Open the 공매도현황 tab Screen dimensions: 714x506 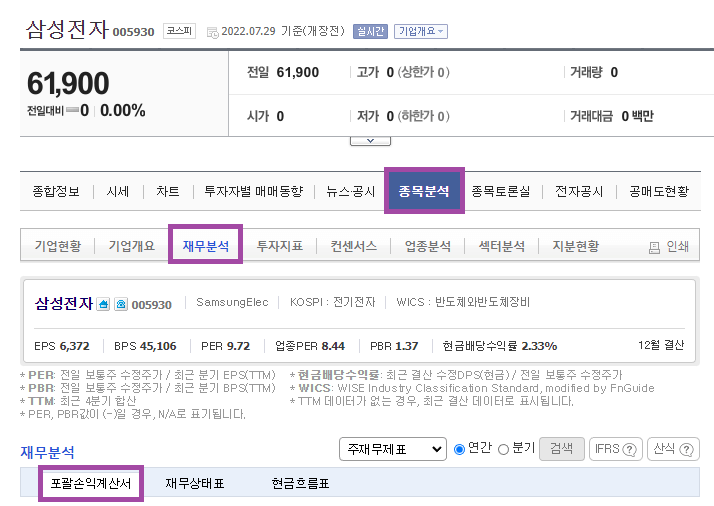point(659,191)
